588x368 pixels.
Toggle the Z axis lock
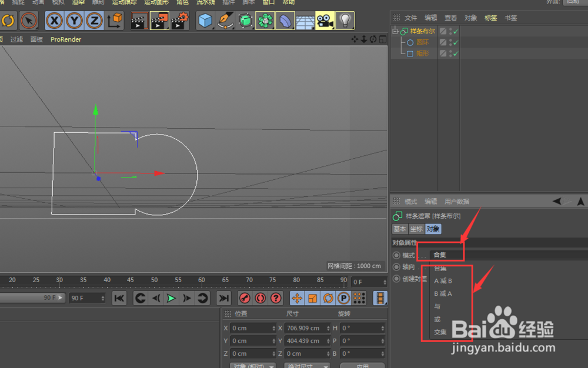click(x=94, y=21)
